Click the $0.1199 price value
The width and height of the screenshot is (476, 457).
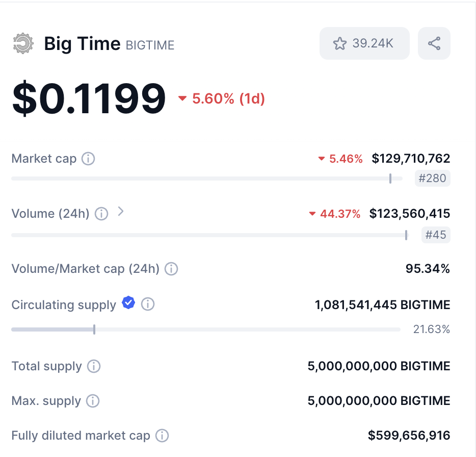[89, 98]
